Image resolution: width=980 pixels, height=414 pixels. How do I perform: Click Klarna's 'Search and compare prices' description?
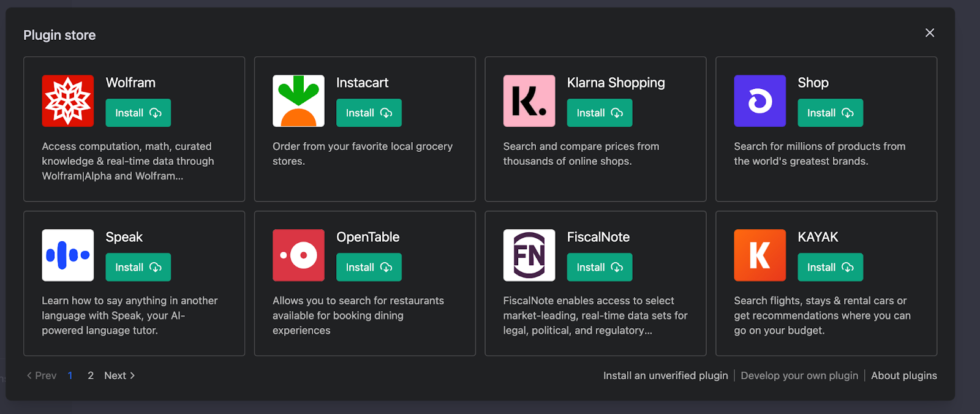581,154
